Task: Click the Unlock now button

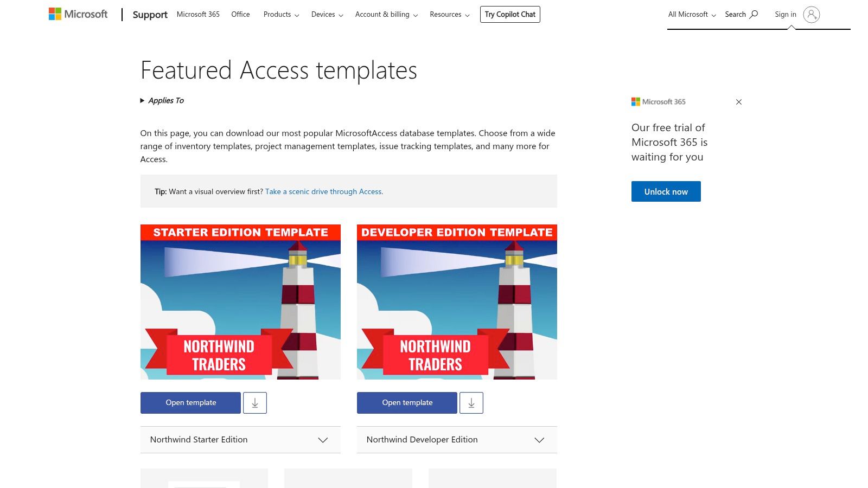Action: 666,191
